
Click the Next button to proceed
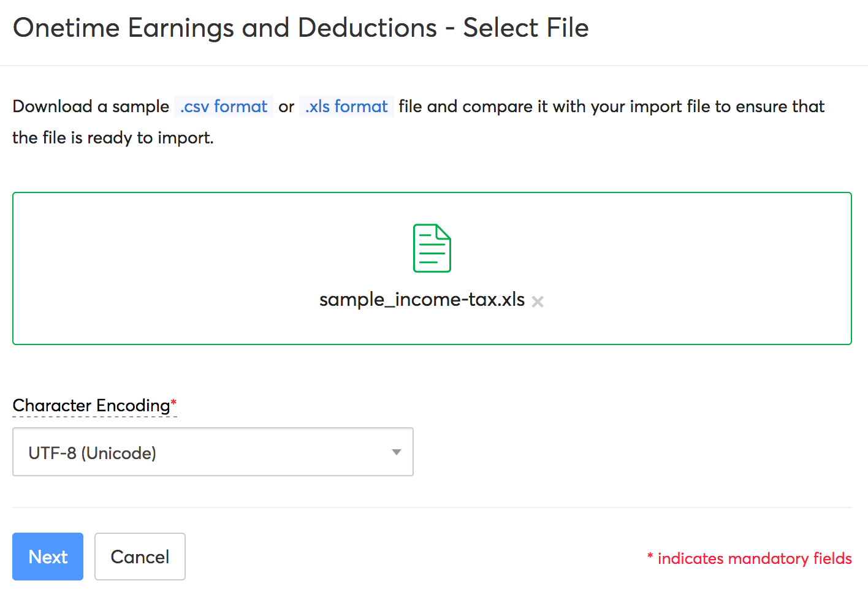pos(47,557)
